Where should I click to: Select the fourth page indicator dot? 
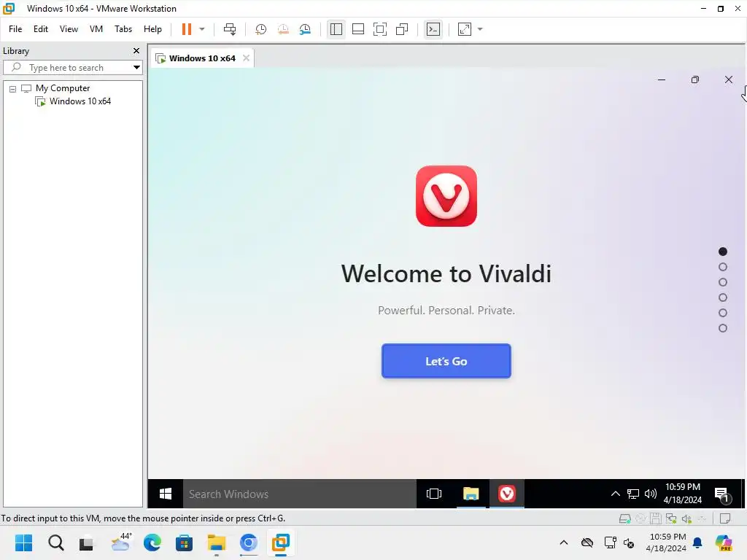[723, 297]
